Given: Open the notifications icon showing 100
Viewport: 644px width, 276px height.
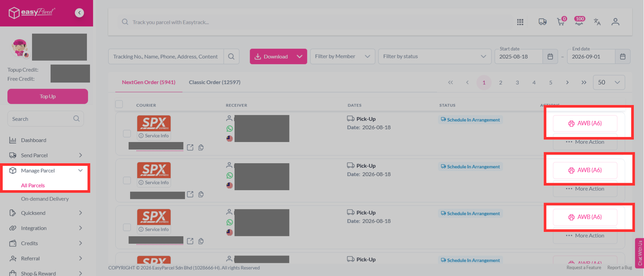Looking at the screenshot, I should tap(579, 21).
